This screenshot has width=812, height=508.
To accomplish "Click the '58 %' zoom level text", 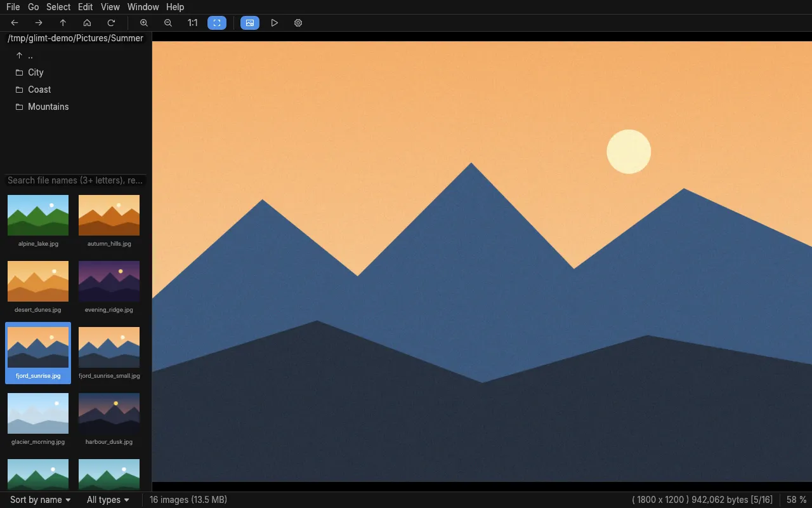I will pos(797,500).
